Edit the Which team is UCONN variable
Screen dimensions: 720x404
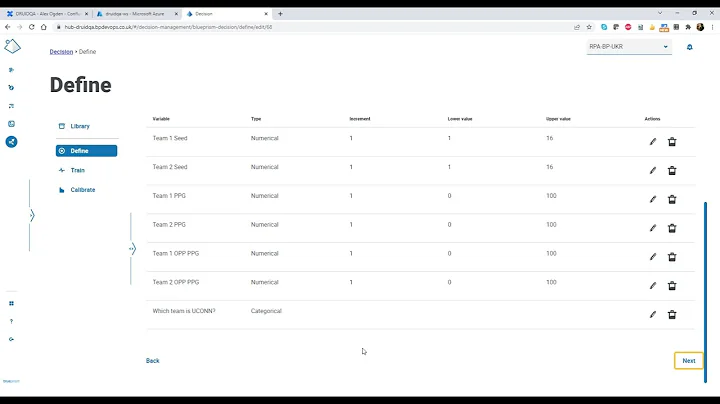652,314
